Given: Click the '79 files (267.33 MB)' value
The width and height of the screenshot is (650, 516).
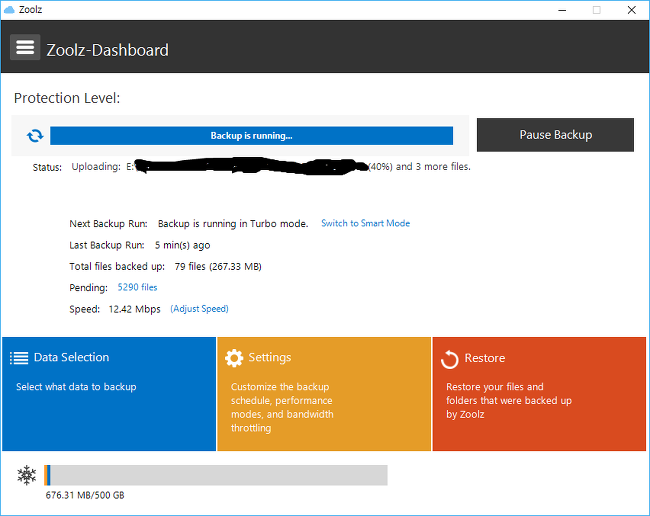Looking at the screenshot, I should tap(218, 266).
